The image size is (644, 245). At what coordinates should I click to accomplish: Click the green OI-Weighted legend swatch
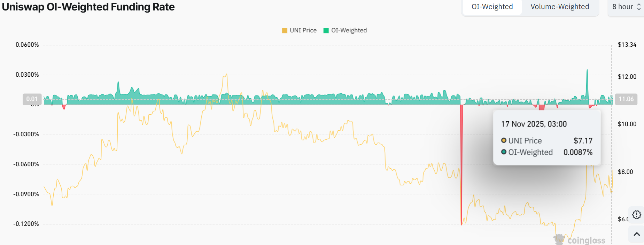326,30
